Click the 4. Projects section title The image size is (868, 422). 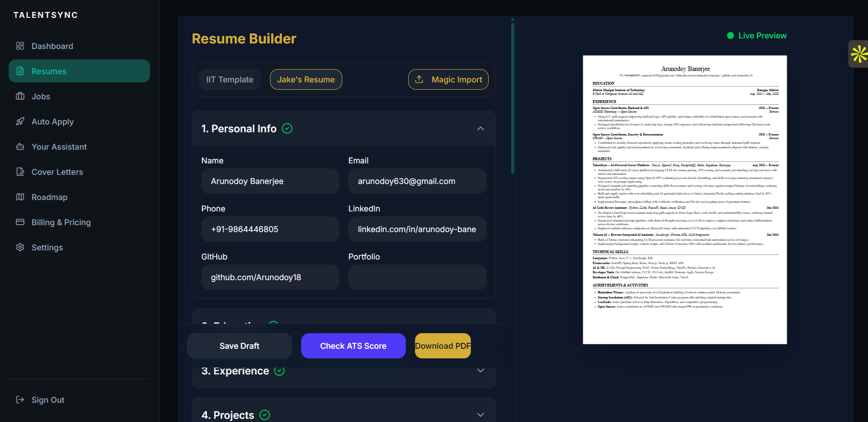point(228,415)
